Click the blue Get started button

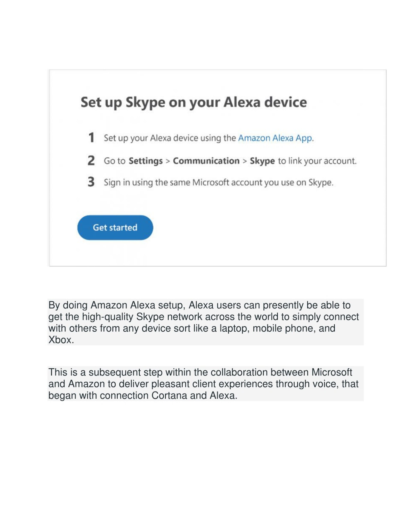115,228
